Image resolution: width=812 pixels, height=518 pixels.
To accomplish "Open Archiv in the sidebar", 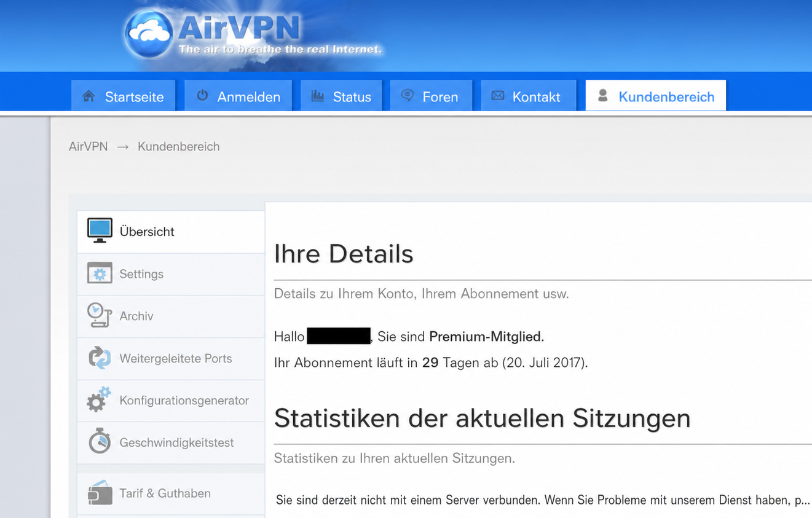I will (171, 316).
